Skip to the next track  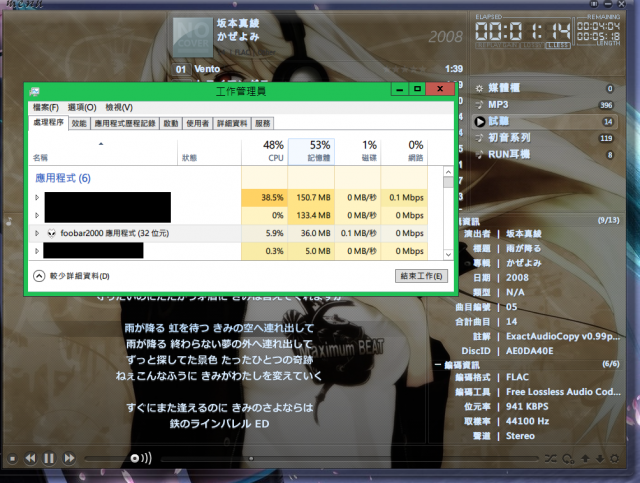tap(69, 458)
